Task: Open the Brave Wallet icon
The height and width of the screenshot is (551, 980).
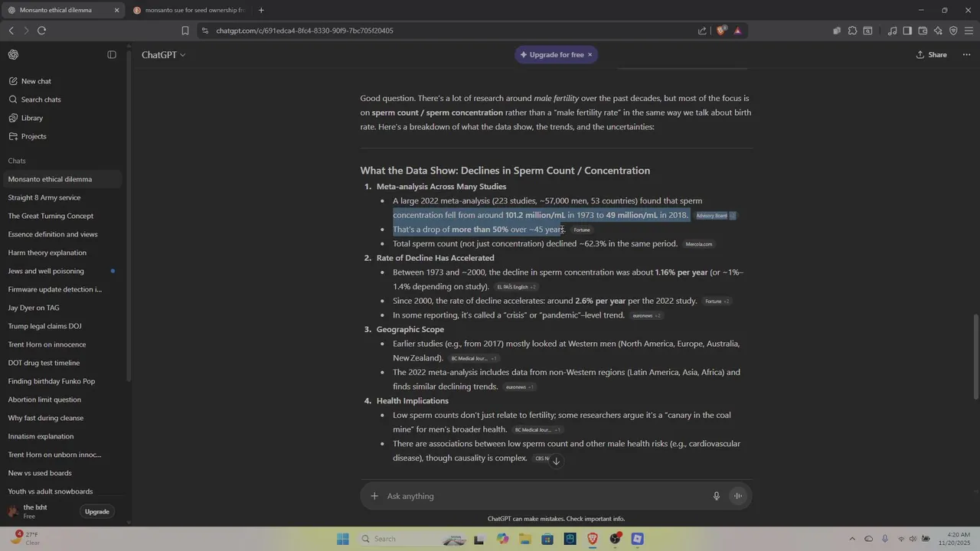Action: click(x=923, y=31)
